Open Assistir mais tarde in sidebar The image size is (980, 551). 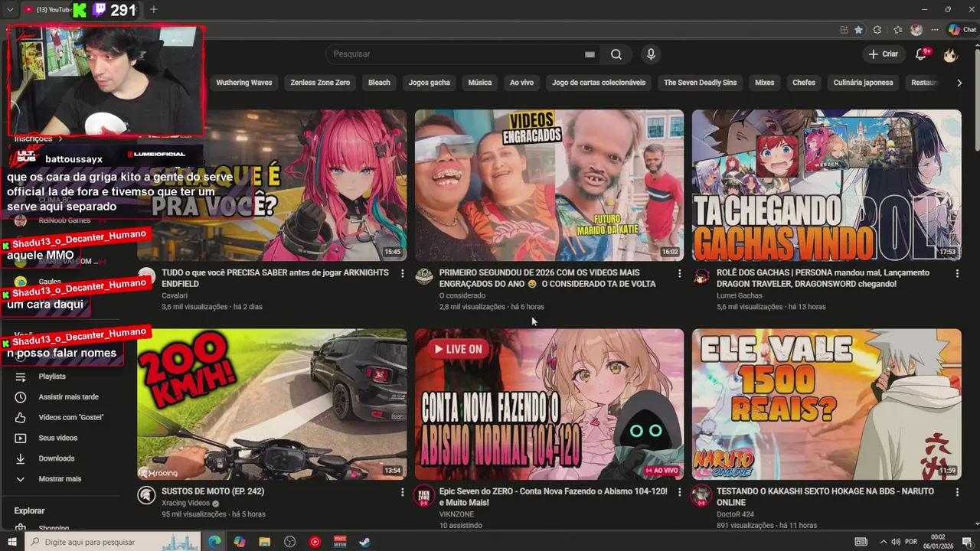(x=67, y=397)
